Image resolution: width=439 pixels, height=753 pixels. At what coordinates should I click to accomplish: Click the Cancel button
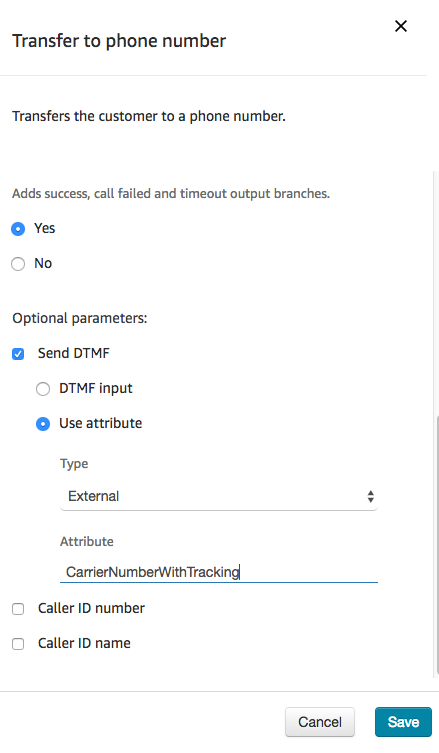point(320,722)
